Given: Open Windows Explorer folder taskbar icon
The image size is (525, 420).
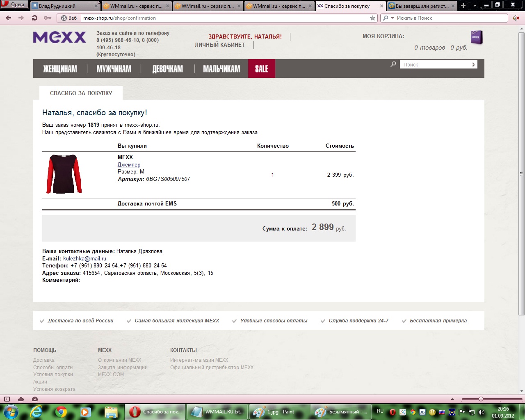Looking at the screenshot, I should tap(111, 412).
